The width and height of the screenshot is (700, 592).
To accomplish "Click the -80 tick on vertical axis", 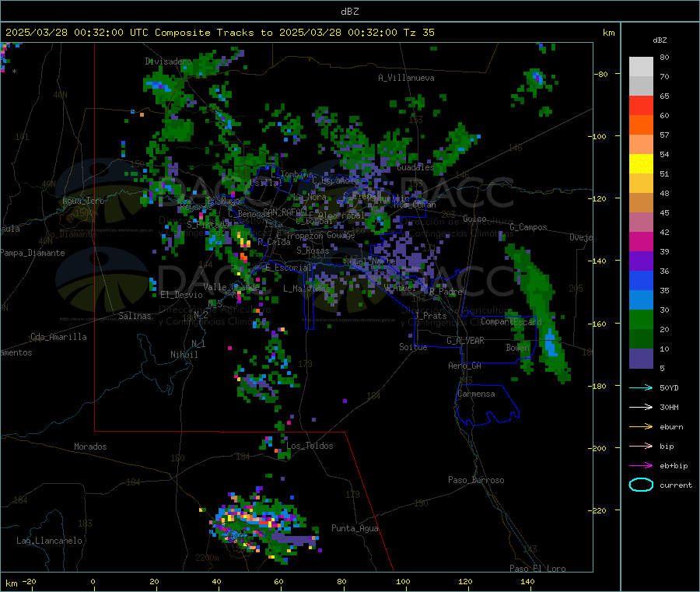I will [602, 74].
